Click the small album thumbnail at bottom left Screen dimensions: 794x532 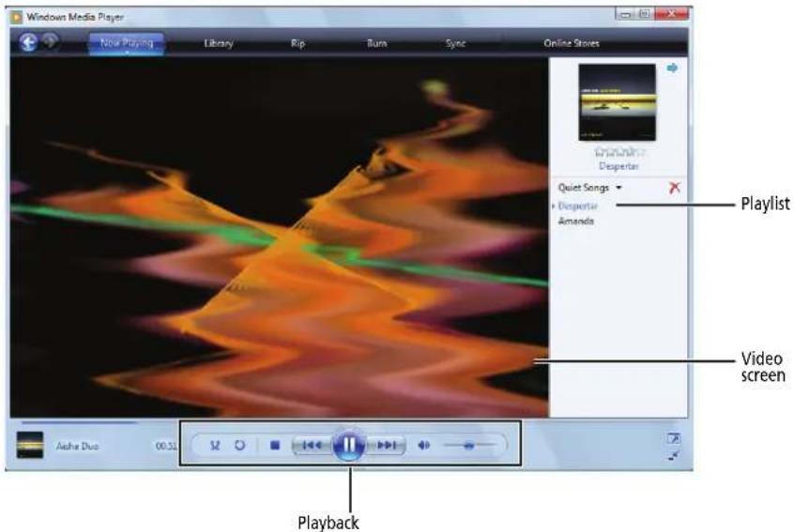tap(30, 445)
